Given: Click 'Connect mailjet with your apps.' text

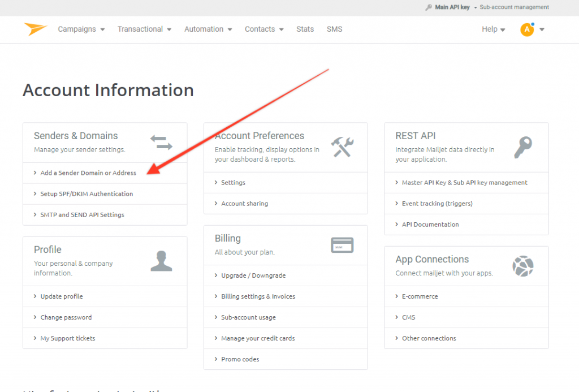Looking at the screenshot, I should pyautogui.click(x=444, y=273).
